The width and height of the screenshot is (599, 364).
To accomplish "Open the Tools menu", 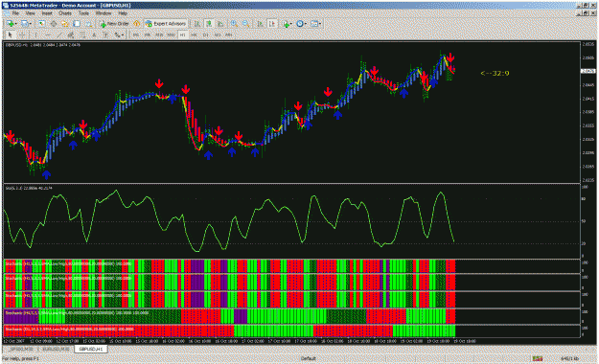I will point(83,13).
